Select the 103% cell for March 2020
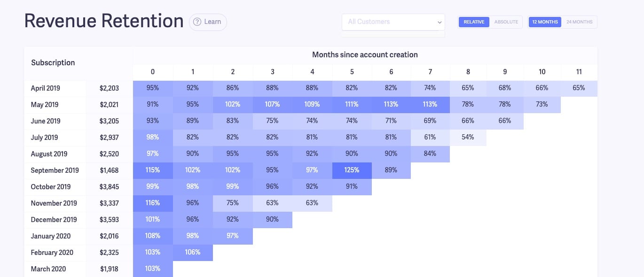The width and height of the screenshot is (644, 277). click(x=152, y=269)
